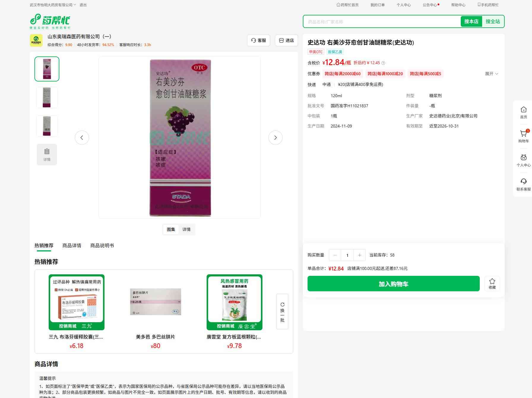Click the 搜全站 search button
Viewport: 532px width, 398px height.
tap(493, 21)
